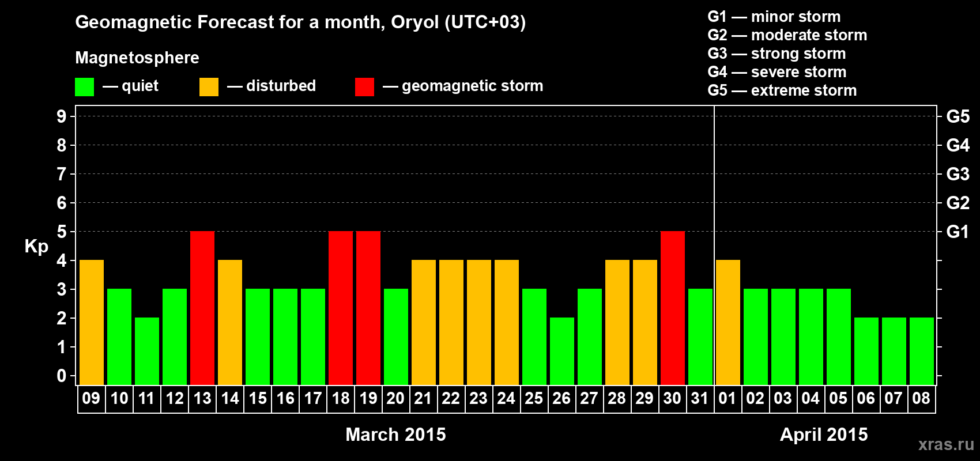Click the red geomagnetic storm legend swatch
Image resolution: width=980 pixels, height=461 pixels.
(x=364, y=87)
